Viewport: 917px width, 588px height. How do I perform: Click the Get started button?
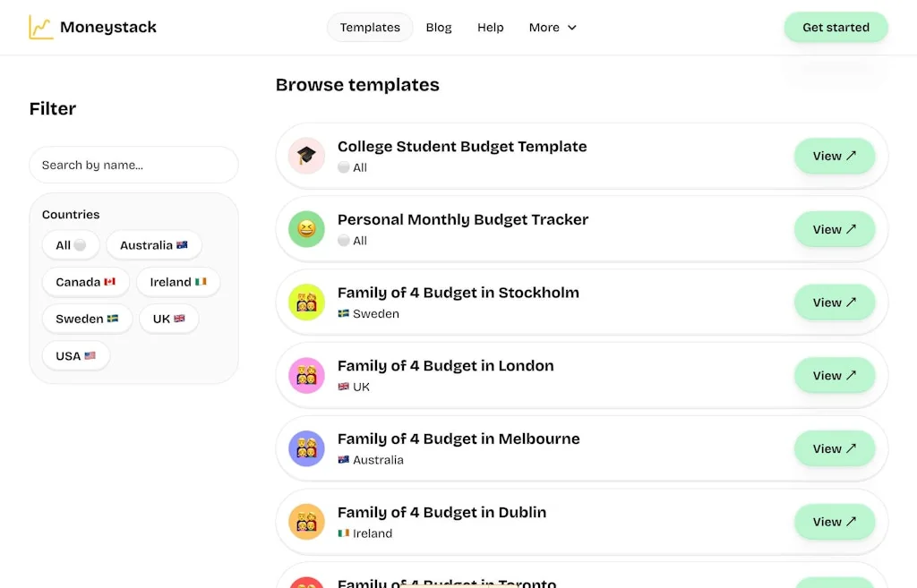pos(836,27)
